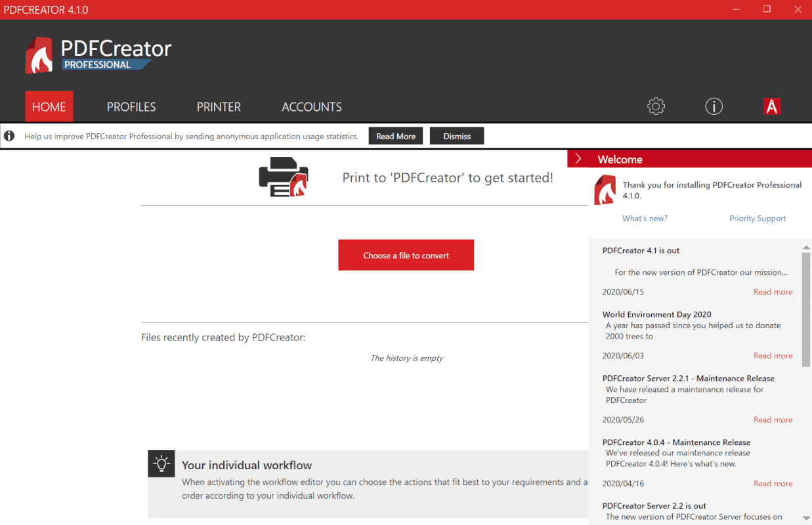This screenshot has height=525, width=812.
Task: Open the Priority Support link
Action: [x=758, y=219]
